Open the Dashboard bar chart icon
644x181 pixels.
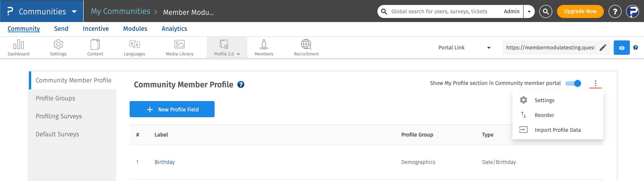click(19, 44)
